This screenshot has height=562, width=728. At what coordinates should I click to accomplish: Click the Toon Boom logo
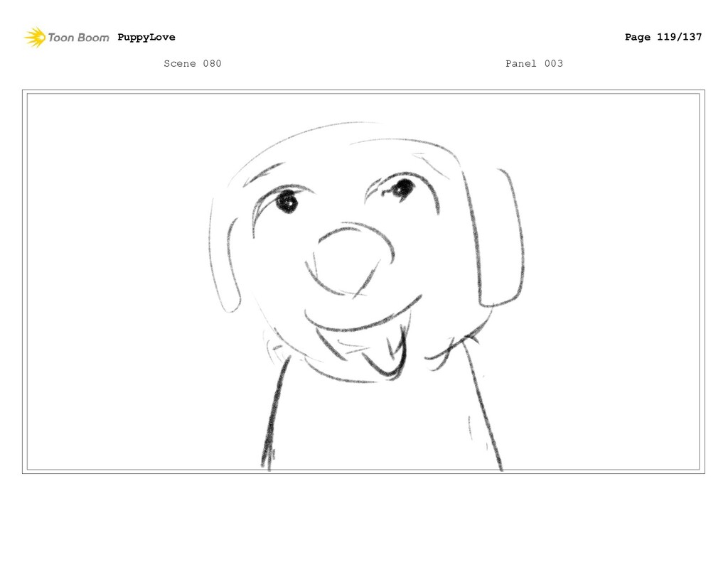pyautogui.click(x=67, y=37)
